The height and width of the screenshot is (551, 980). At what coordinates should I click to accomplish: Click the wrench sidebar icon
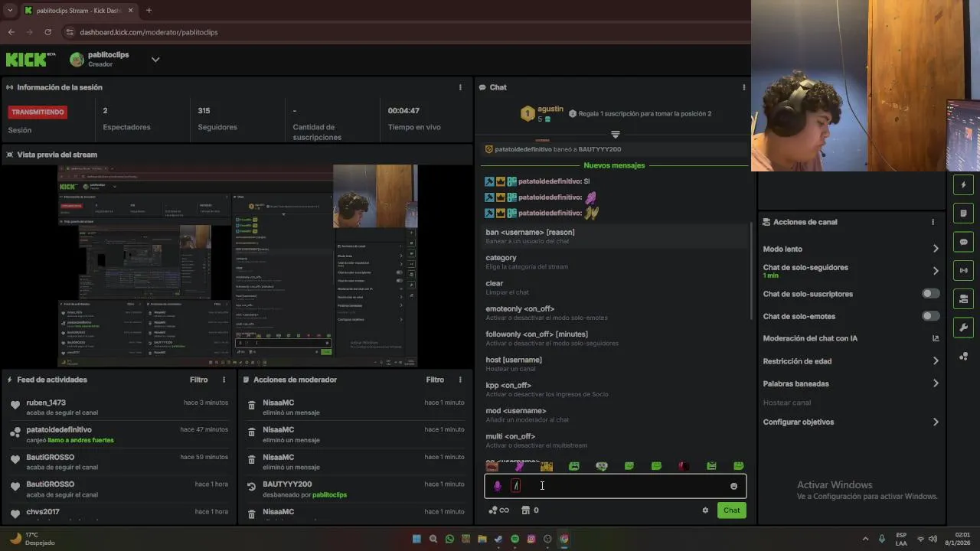pyautogui.click(x=964, y=328)
